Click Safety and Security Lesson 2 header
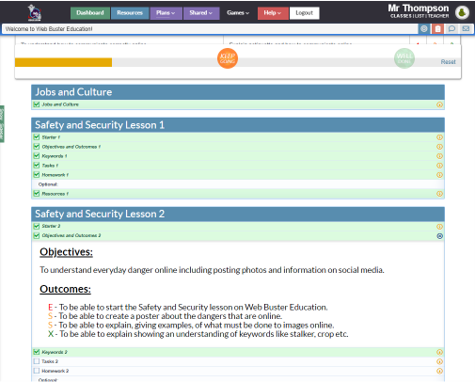 pos(238,214)
